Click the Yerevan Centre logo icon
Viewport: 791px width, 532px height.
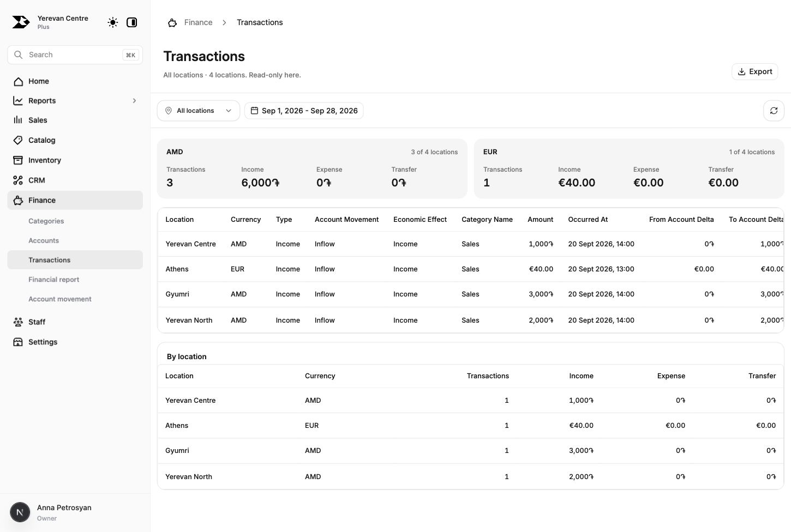(21, 22)
